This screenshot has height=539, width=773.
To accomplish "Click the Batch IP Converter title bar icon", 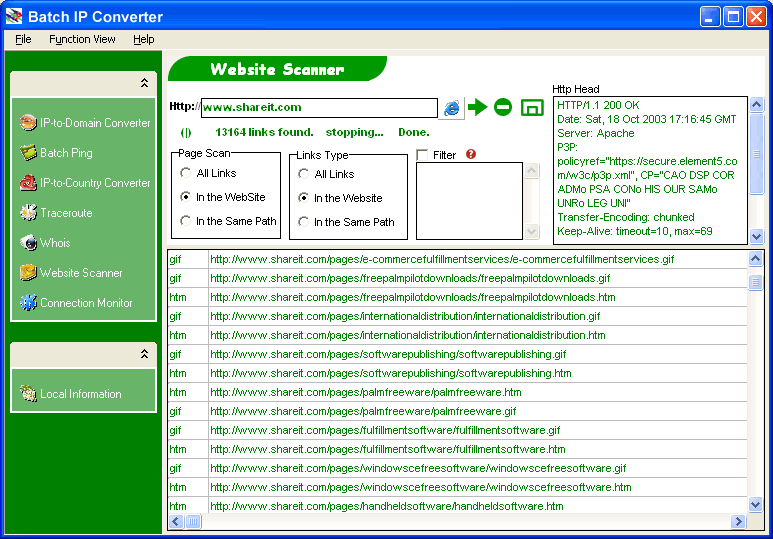I will tap(14, 16).
